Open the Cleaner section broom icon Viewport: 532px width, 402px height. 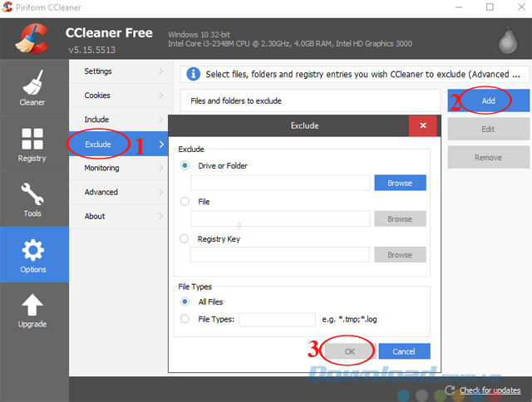32,82
